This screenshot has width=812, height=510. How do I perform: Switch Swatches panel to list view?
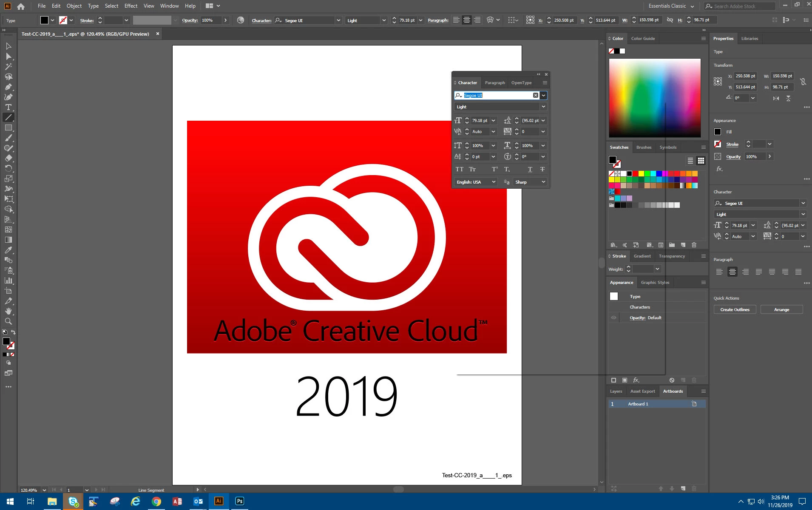690,161
